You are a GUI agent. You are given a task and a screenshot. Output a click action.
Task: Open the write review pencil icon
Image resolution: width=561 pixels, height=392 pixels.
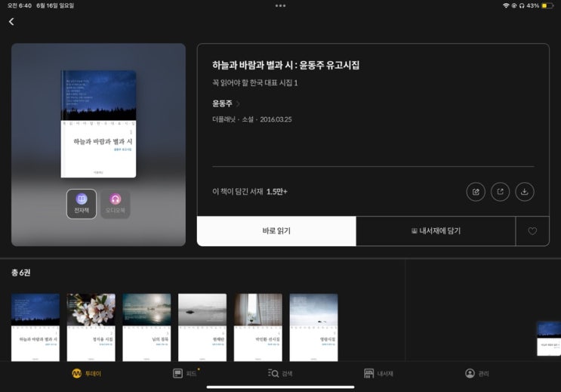pos(476,192)
